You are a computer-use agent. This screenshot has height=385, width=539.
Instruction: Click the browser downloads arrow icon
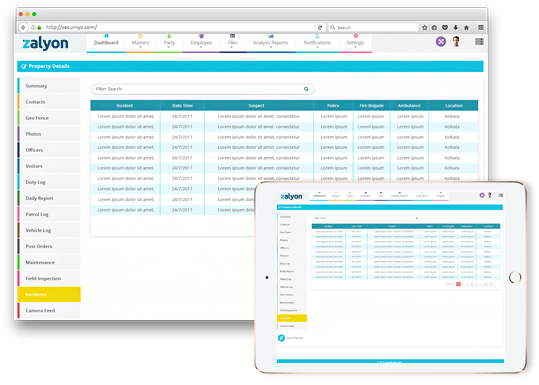[456, 28]
